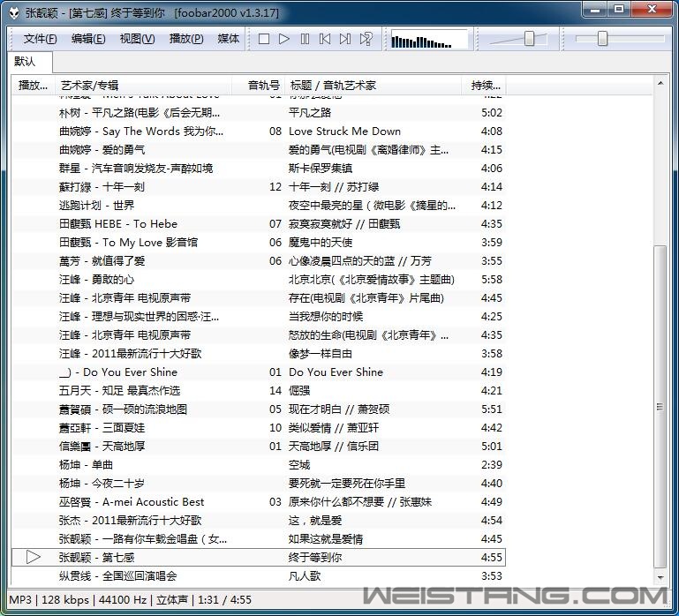Select the row 蕭賀碩 - 硕一硕的流浪地图
Viewport: 679px width, 616px height.
(x=259, y=409)
